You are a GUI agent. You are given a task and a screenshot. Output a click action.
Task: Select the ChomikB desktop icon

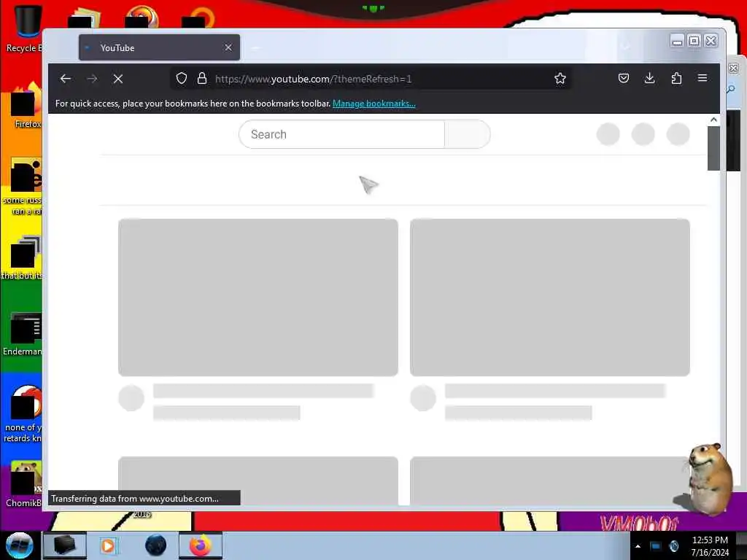24,483
